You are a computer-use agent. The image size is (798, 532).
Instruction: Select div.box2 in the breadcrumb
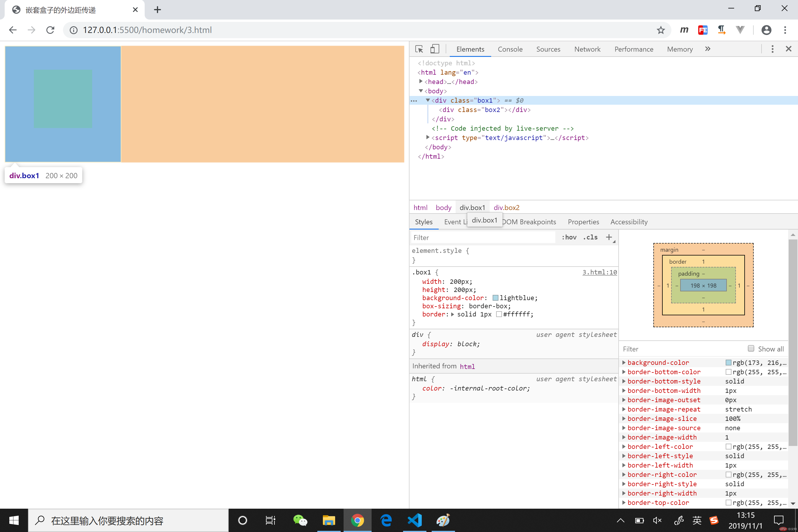(x=506, y=207)
